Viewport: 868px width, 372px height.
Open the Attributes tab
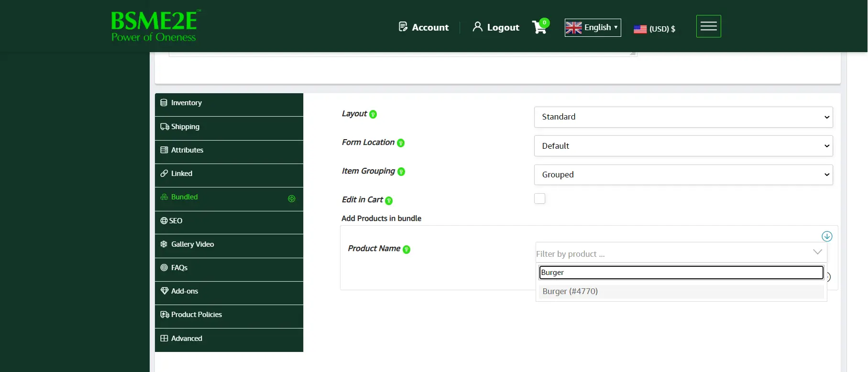pos(229,152)
